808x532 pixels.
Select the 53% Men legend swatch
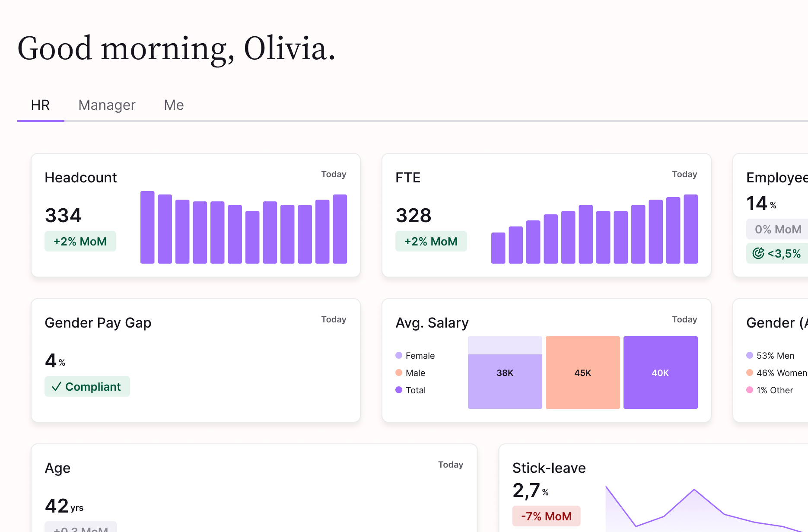tap(750, 355)
